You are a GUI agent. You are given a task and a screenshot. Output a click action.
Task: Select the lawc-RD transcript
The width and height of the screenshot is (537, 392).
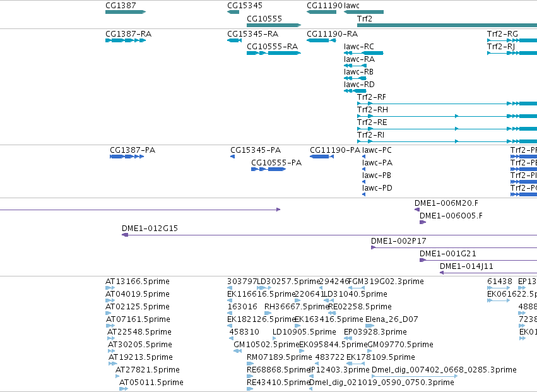pyautogui.click(x=359, y=85)
